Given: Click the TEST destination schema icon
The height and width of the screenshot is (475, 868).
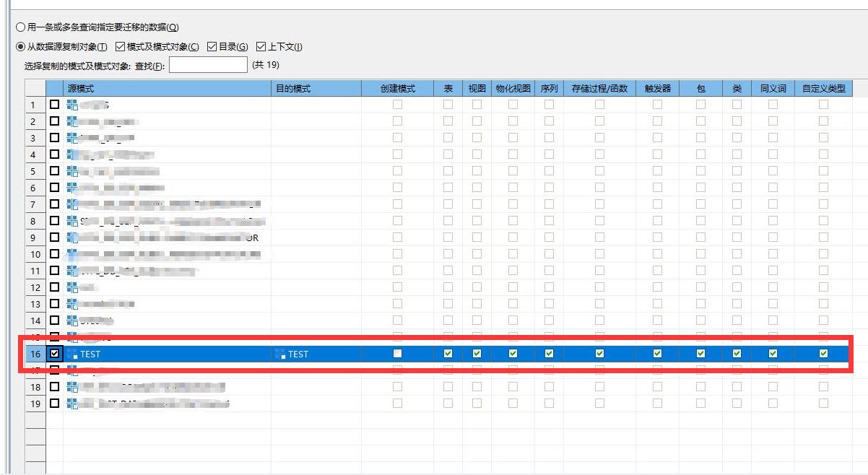Looking at the screenshot, I should (x=280, y=354).
